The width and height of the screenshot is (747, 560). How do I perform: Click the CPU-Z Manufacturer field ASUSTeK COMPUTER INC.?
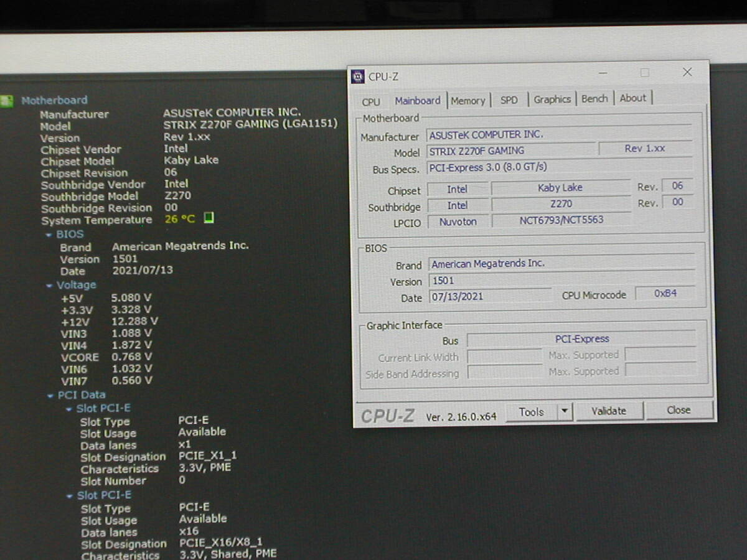click(559, 134)
